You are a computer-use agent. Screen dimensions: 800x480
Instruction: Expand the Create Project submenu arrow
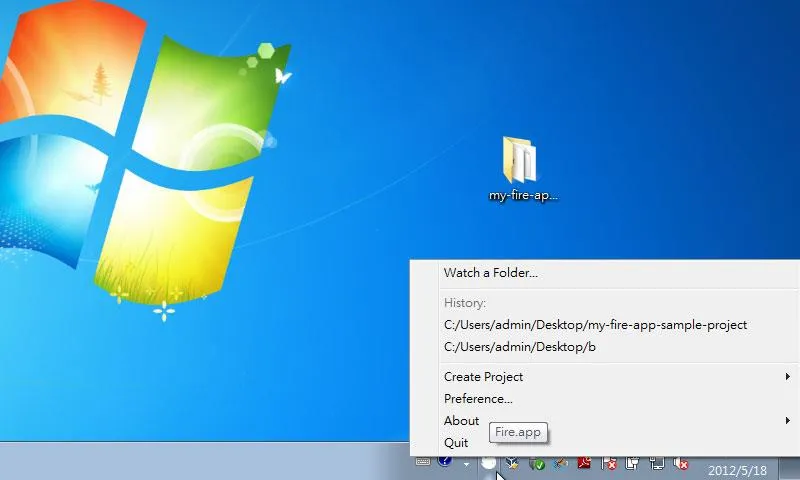pyautogui.click(x=788, y=377)
